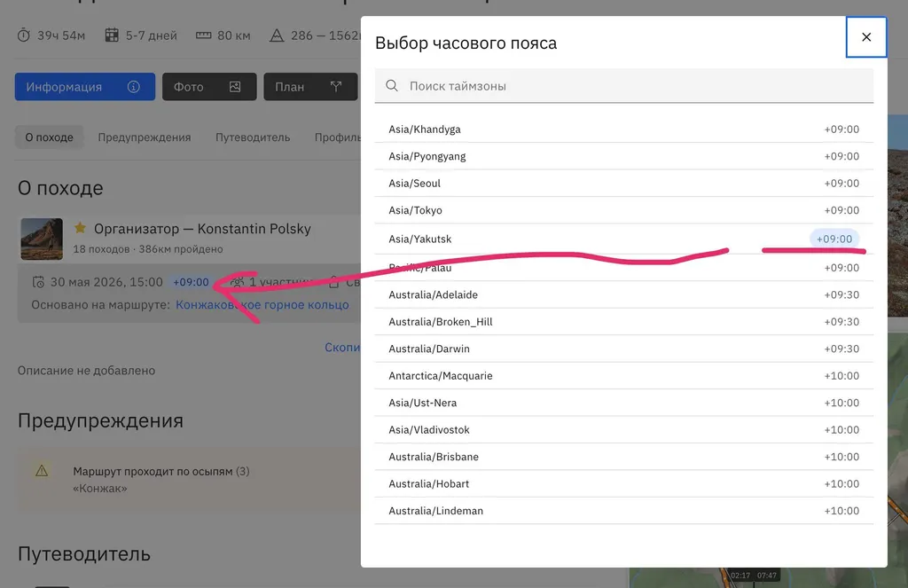Click the info circle icon
The height and width of the screenshot is (588, 908).
(134, 87)
